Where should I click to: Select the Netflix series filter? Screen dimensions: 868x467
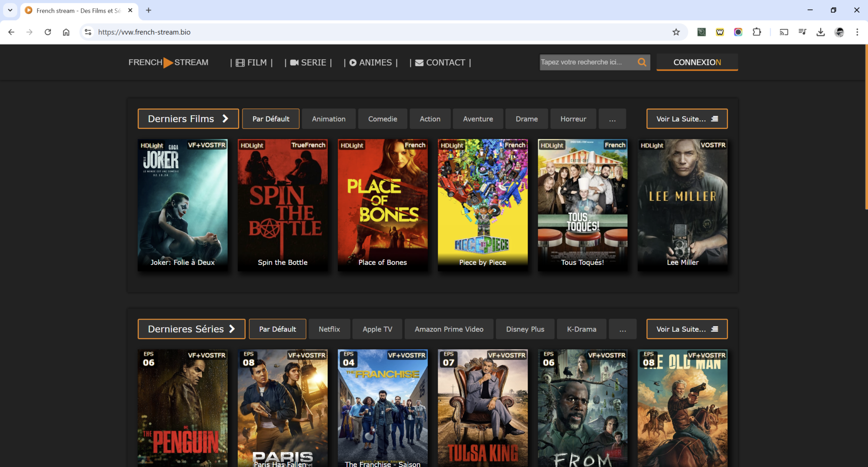[x=329, y=329]
